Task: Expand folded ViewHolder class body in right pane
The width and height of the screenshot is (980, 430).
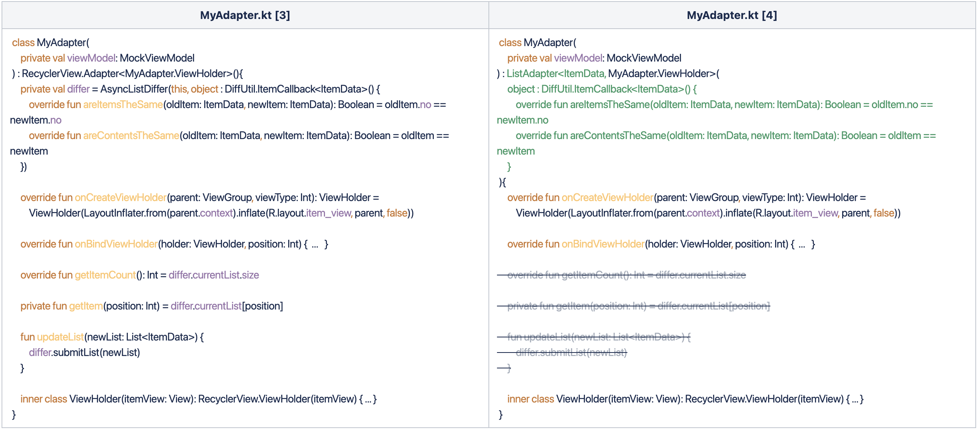Action: pyautogui.click(x=855, y=399)
